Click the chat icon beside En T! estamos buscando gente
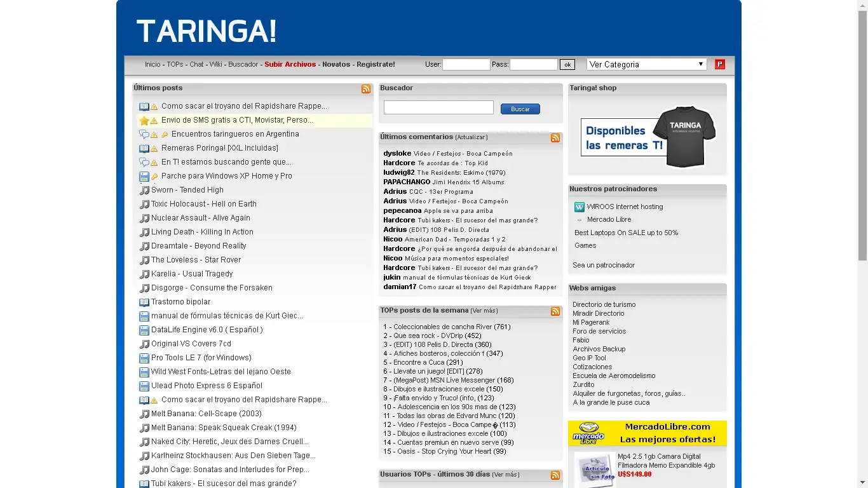868x488 pixels. pyautogui.click(x=144, y=163)
